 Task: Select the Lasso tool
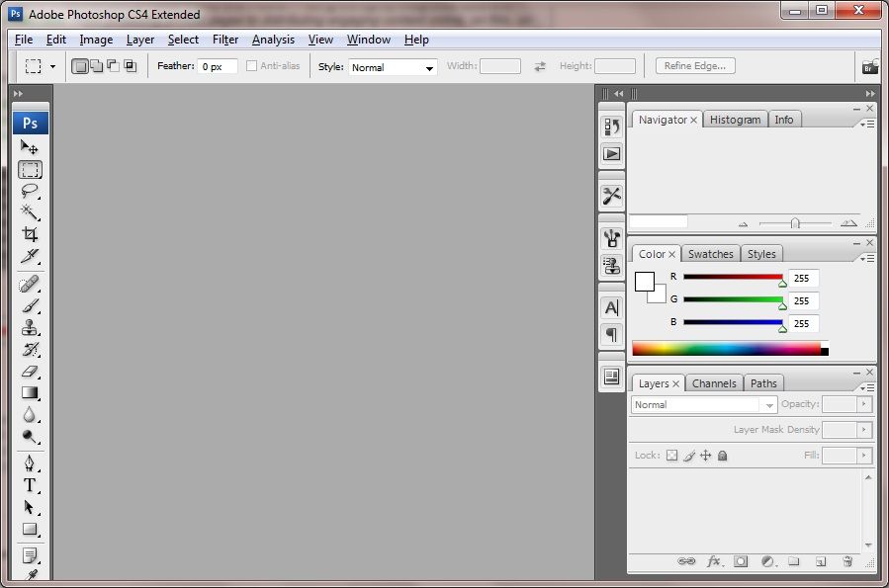(x=30, y=191)
